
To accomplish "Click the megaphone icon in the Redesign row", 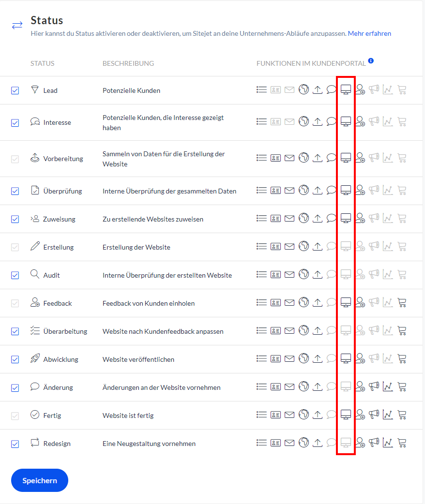I will pyautogui.click(x=374, y=442).
